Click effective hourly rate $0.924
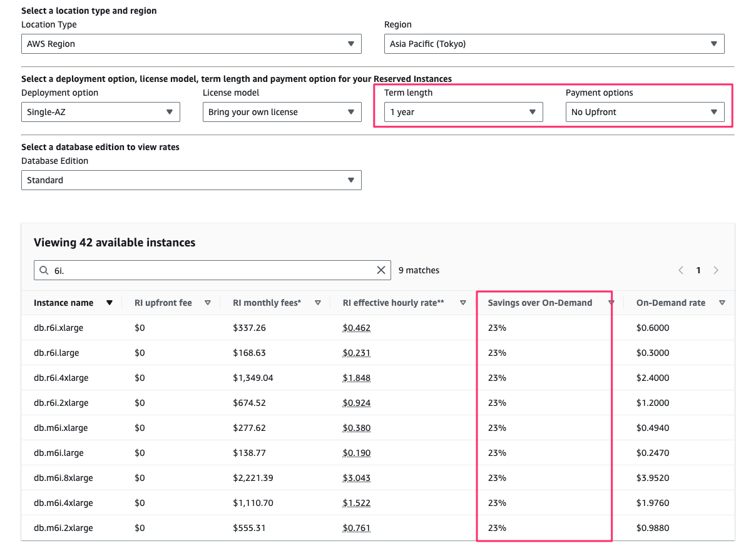The height and width of the screenshot is (551, 756). click(356, 403)
